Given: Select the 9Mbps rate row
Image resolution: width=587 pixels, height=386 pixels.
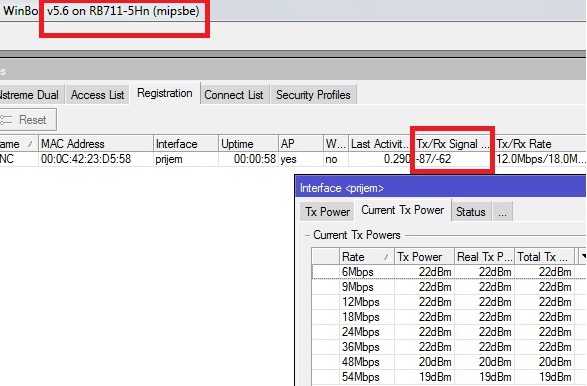Looking at the screenshot, I should (448, 287).
